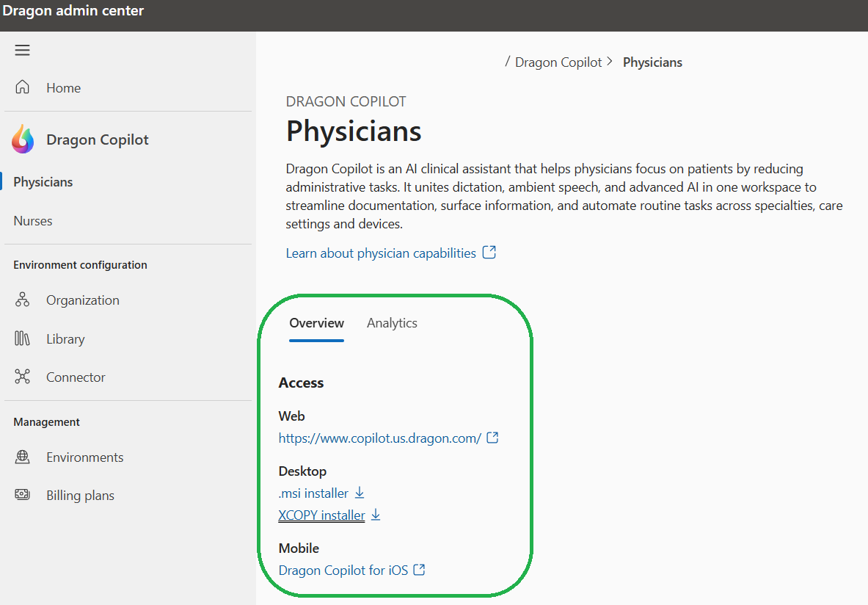Screen dimensions: 868x605
Task: Click the Billing plans money icon
Action: [x=23, y=495]
